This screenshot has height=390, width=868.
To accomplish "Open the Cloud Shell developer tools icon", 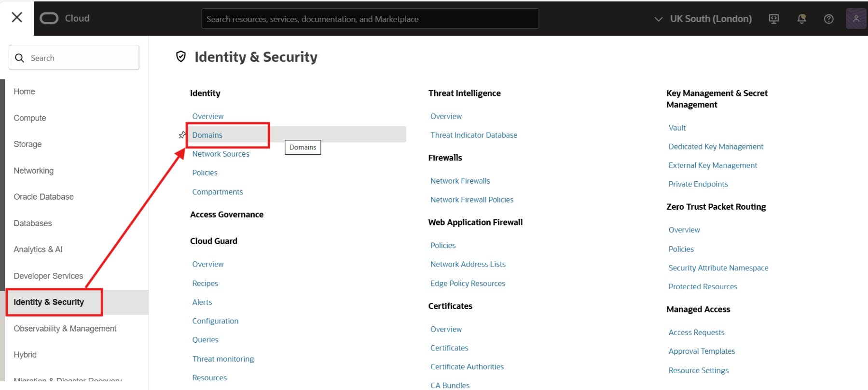I will pyautogui.click(x=773, y=19).
